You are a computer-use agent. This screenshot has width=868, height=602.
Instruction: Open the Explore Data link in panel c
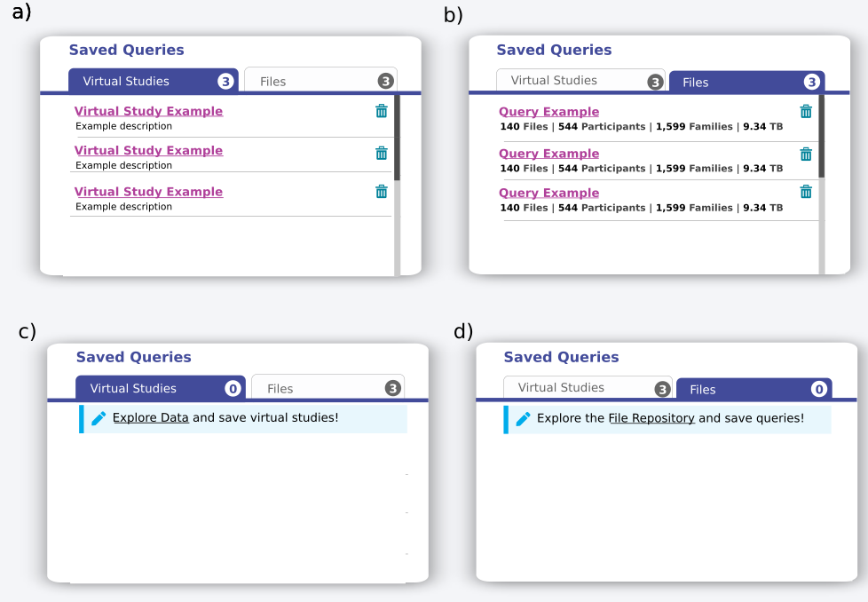click(150, 417)
